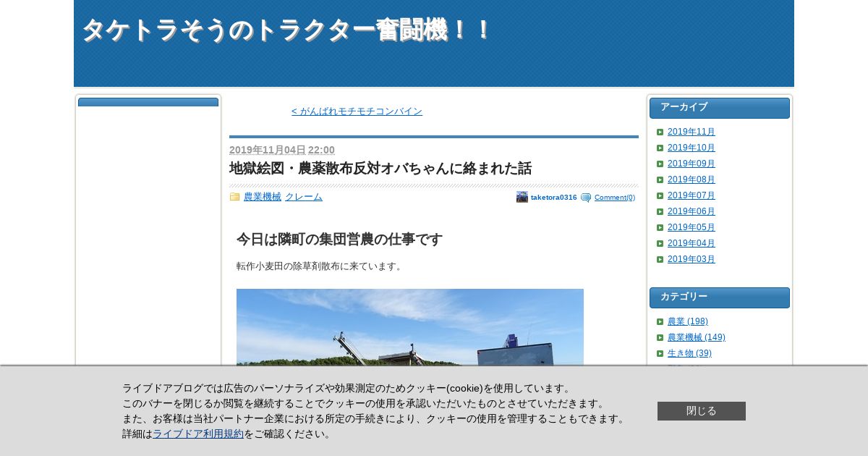Click the green bullet icon beside 農業 (198)
Image resolution: width=868 pixels, height=456 pixels.
pos(660,321)
